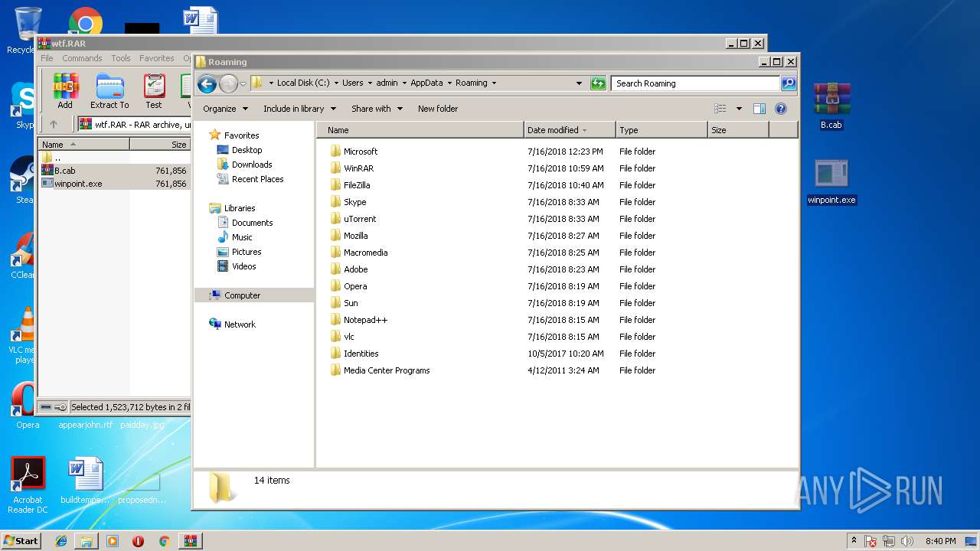Sort the WinRAR list by the Size column
This screenshot has height=551, width=980.
(160, 144)
